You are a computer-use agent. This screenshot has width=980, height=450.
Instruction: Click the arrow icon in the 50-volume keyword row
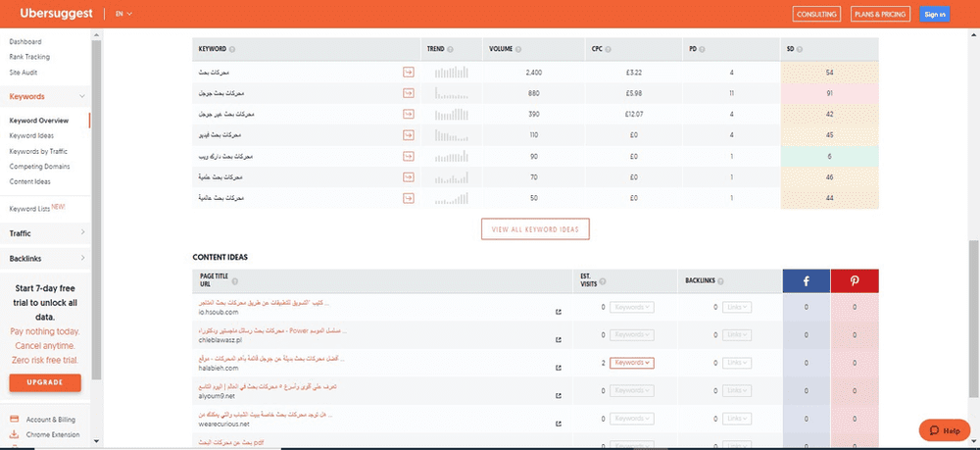pos(408,198)
